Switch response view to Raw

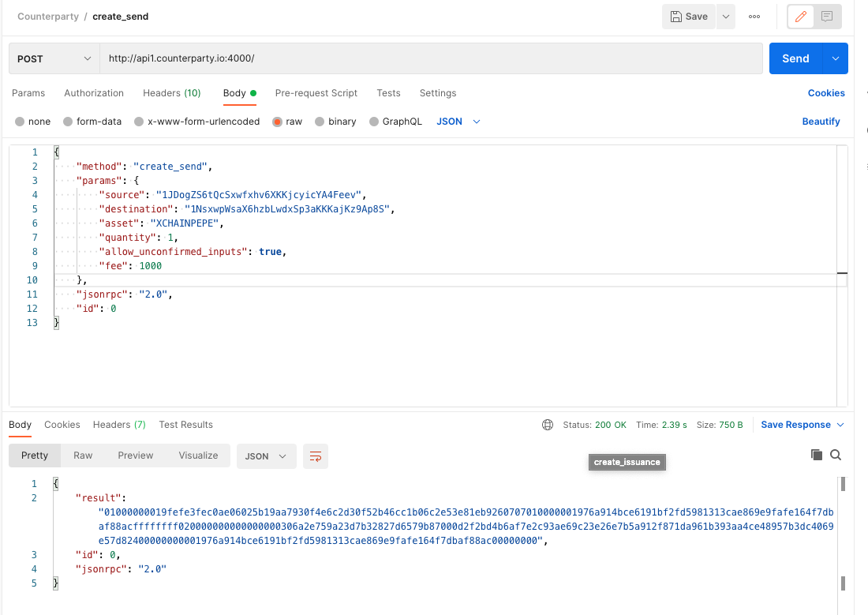click(x=83, y=456)
